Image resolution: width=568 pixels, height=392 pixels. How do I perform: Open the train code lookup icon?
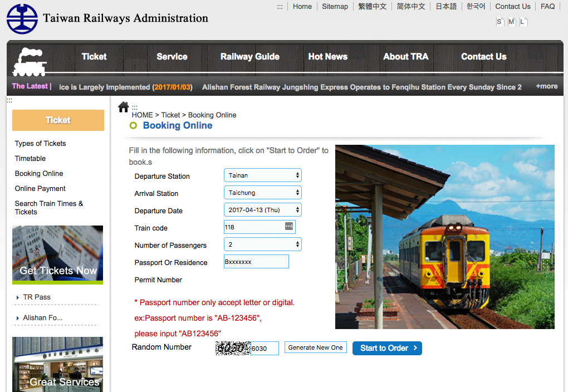coord(288,226)
